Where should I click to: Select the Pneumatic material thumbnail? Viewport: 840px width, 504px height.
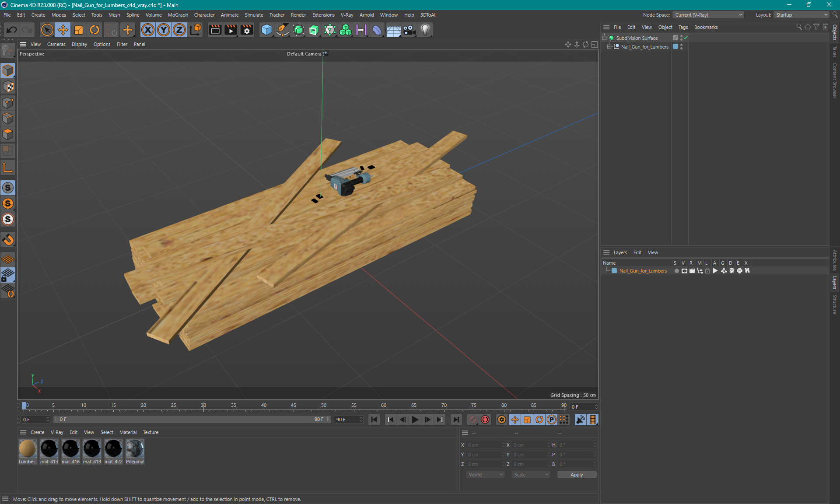point(135,448)
